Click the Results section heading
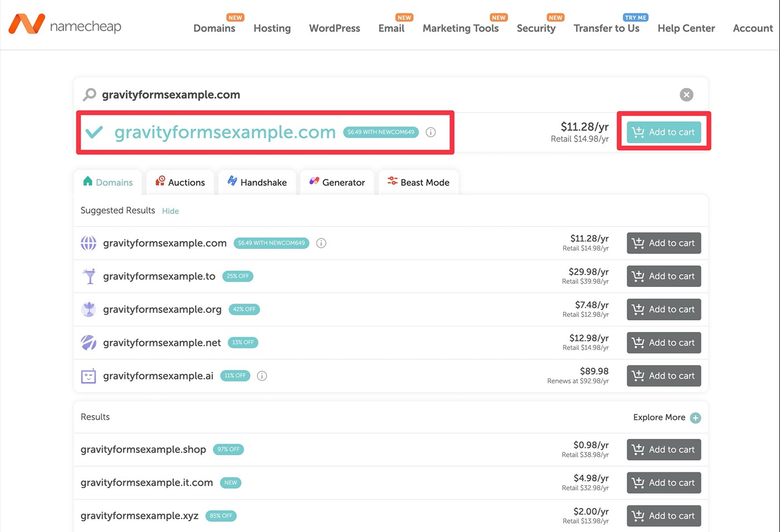780x532 pixels. click(x=95, y=417)
